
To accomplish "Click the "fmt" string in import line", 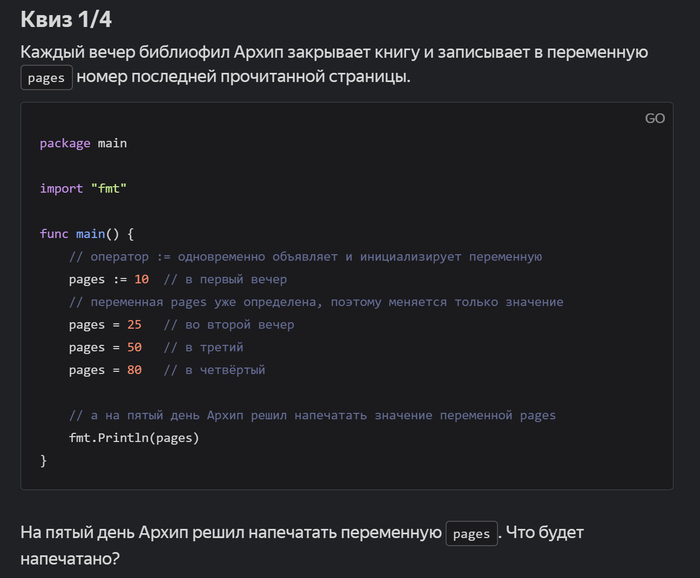I will click(114, 188).
